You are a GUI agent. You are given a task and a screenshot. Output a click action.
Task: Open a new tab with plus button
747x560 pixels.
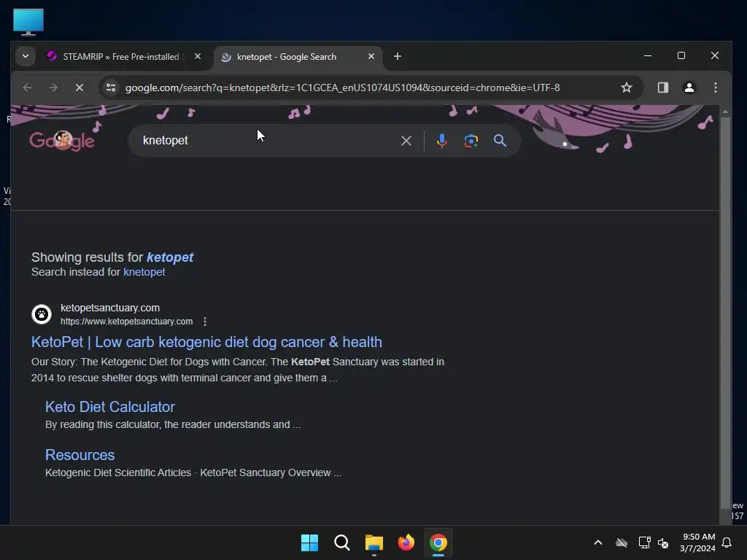[x=398, y=56]
